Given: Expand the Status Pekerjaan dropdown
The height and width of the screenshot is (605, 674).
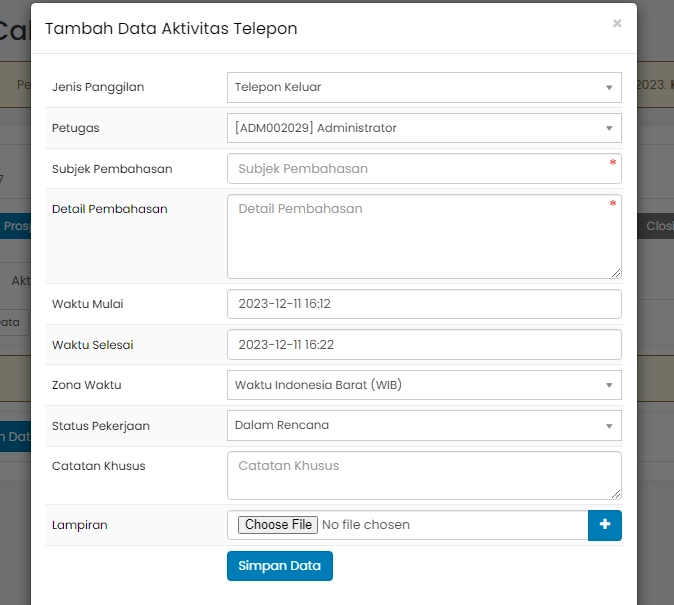Looking at the screenshot, I should pyautogui.click(x=424, y=426).
